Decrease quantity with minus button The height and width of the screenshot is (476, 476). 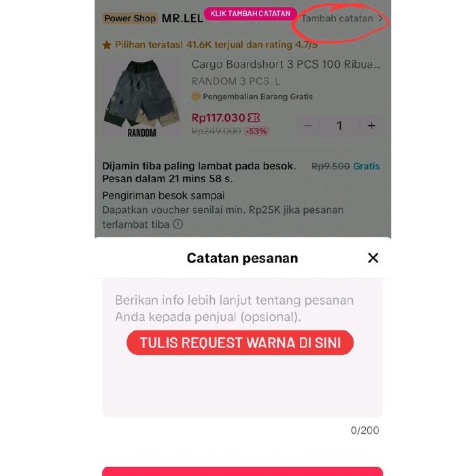click(307, 126)
